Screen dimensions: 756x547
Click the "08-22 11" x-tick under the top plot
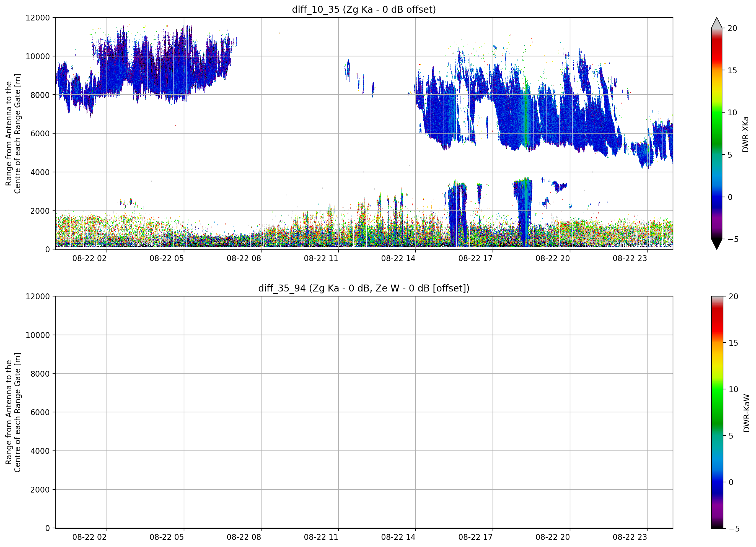[x=321, y=259]
